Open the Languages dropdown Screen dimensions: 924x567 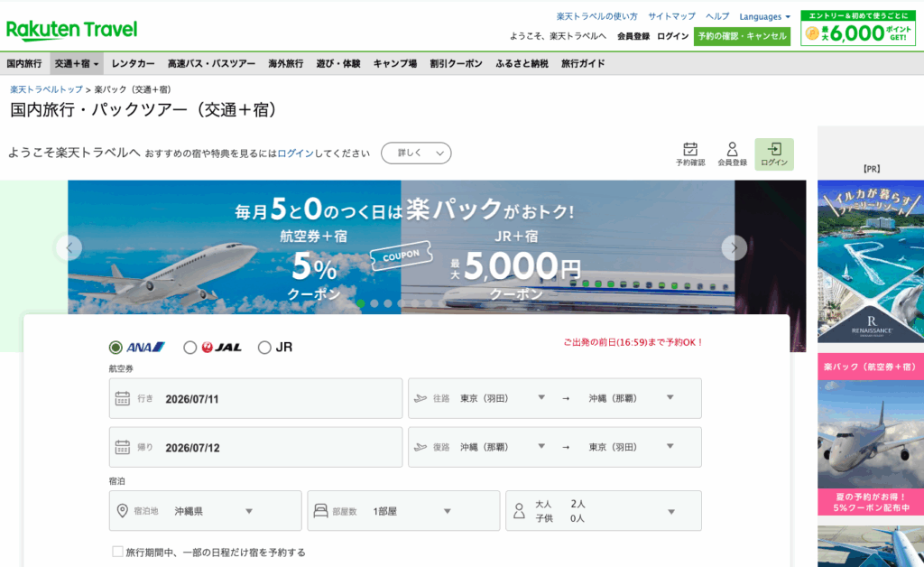[765, 16]
